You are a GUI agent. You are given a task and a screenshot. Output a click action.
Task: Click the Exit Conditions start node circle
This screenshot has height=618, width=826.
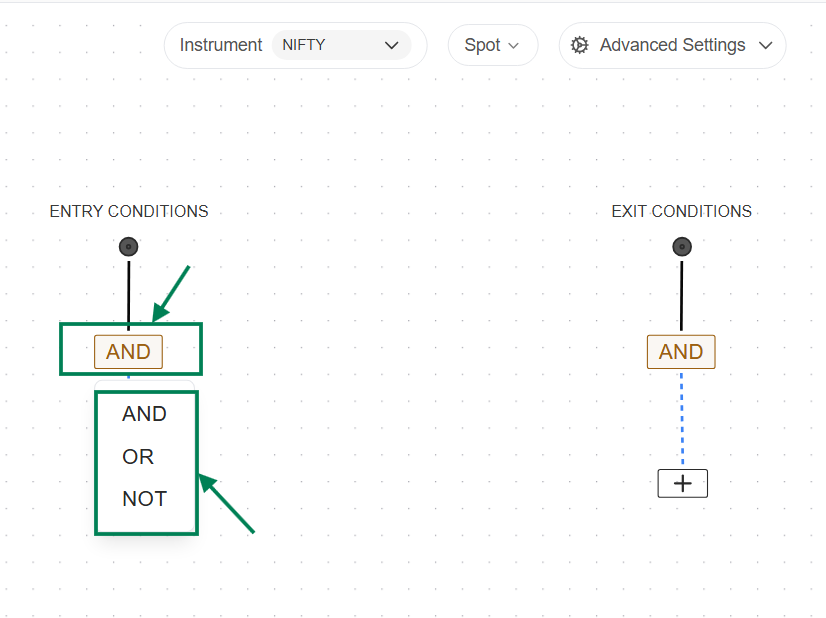[x=682, y=246]
